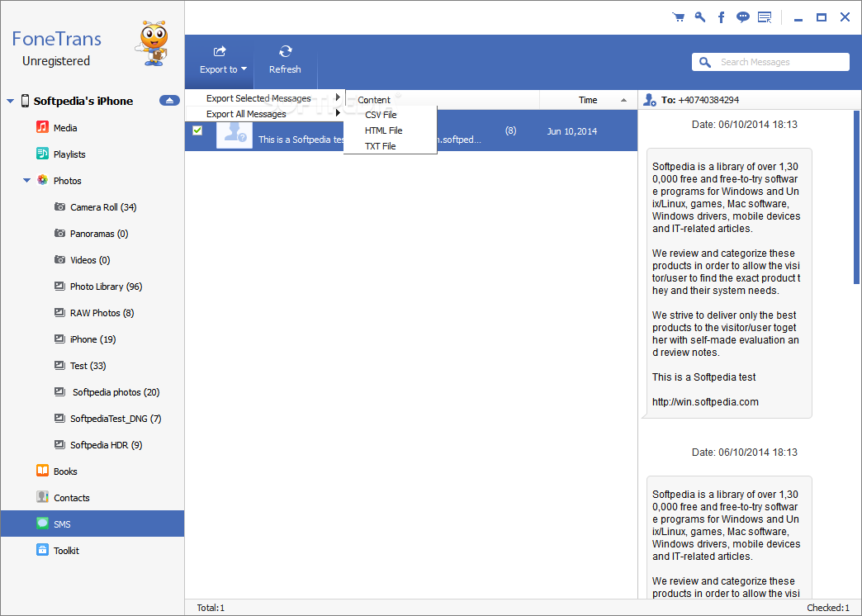Click the Photos flower icon
This screenshot has width=862, height=616.
coord(42,180)
